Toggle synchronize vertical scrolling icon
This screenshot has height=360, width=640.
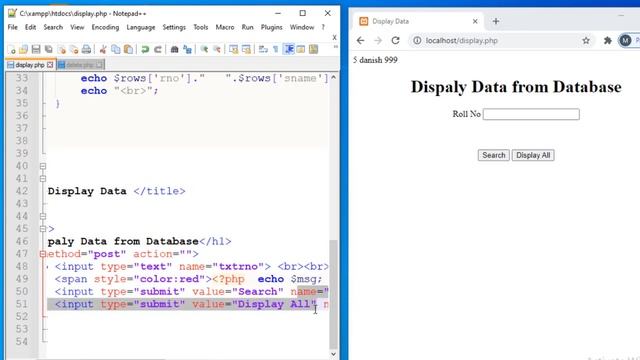[x=233, y=49]
